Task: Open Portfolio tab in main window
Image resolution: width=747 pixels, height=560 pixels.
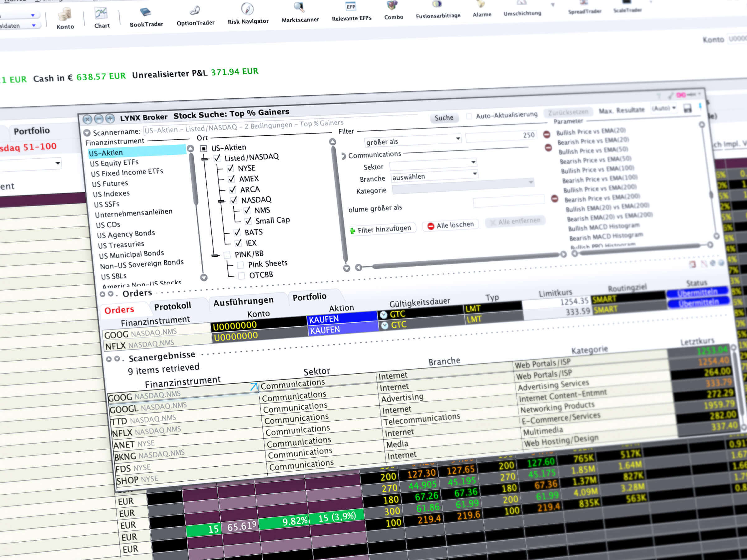Action: [32, 131]
